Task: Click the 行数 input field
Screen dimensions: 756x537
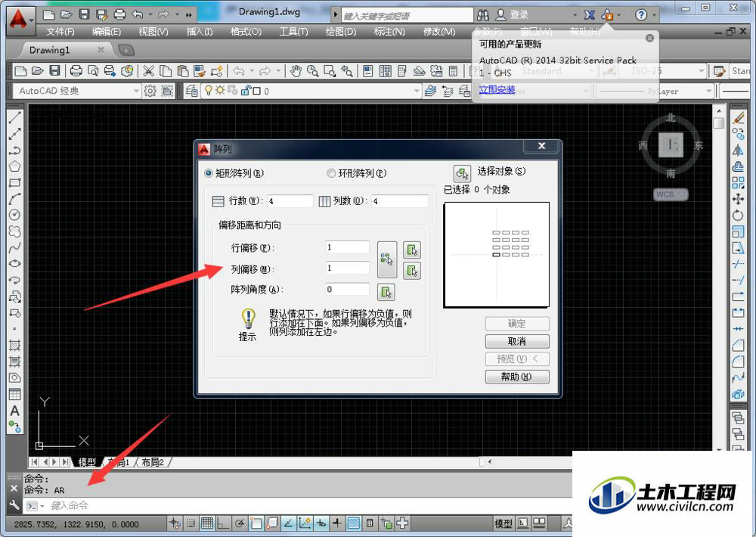Action: (290, 200)
